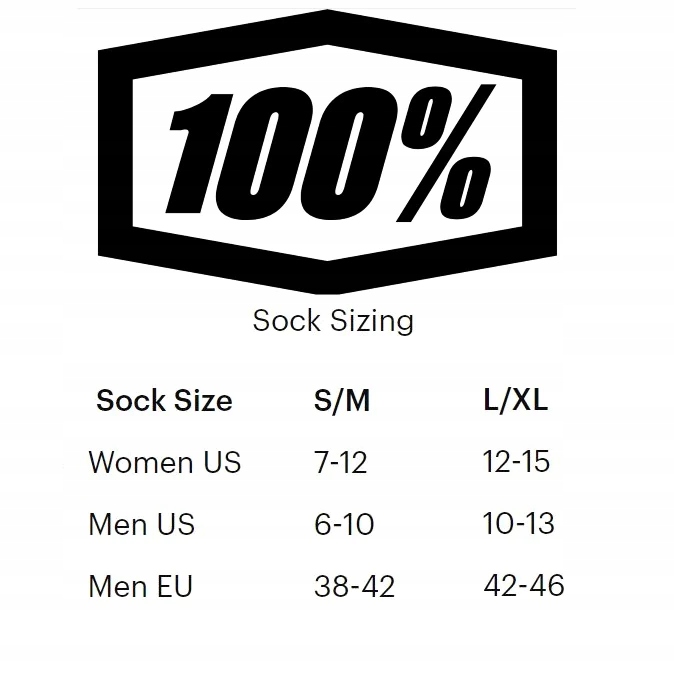Select the L/XL size column header
This screenshot has height=678, width=674.
(516, 401)
